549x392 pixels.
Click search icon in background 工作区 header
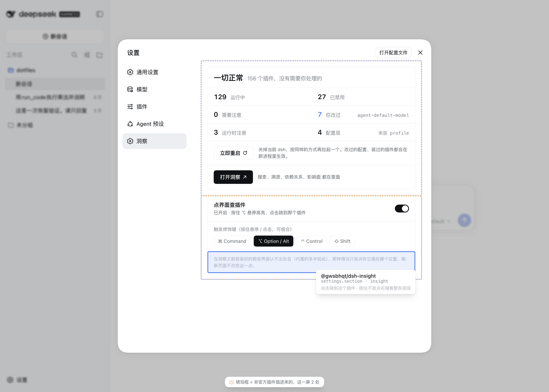74,55
